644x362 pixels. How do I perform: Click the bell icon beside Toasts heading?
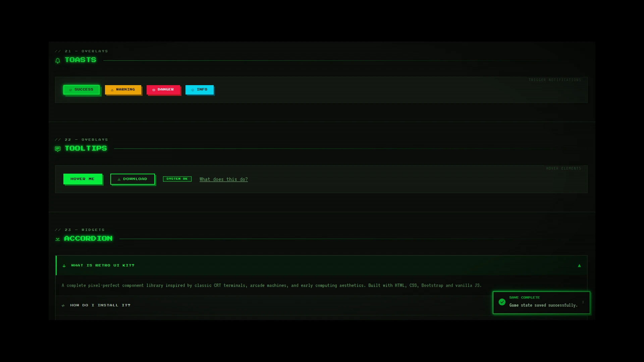[x=58, y=61]
